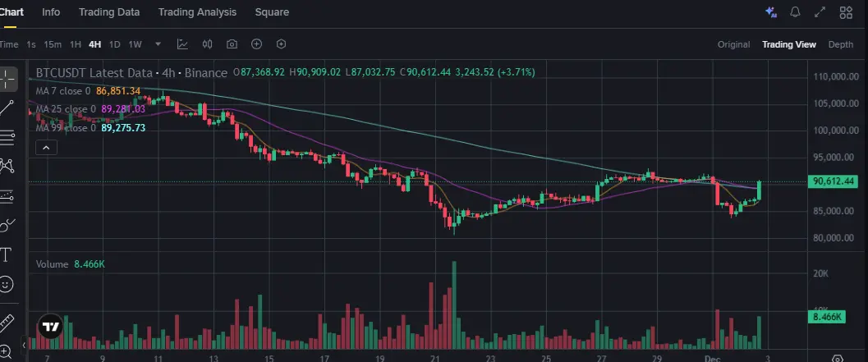Viewport: 868px width, 362px height.
Task: Switch to the Trading Analysis tab
Action: [197, 12]
